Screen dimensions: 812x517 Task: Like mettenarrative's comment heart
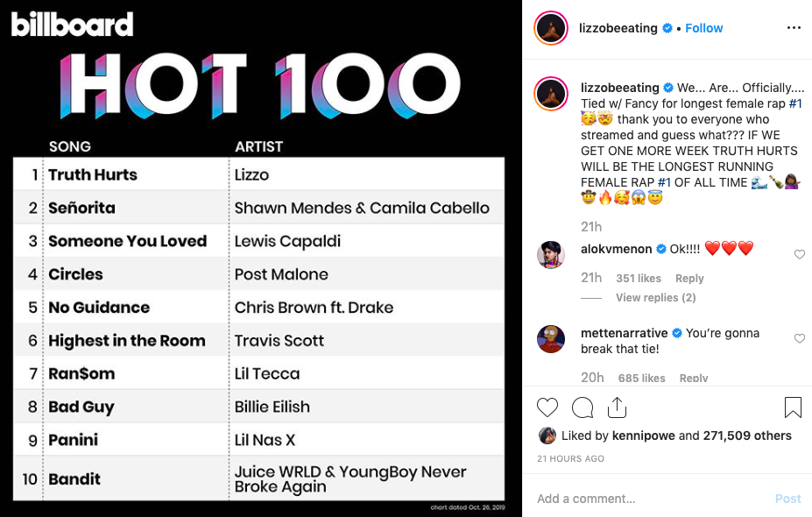point(800,338)
